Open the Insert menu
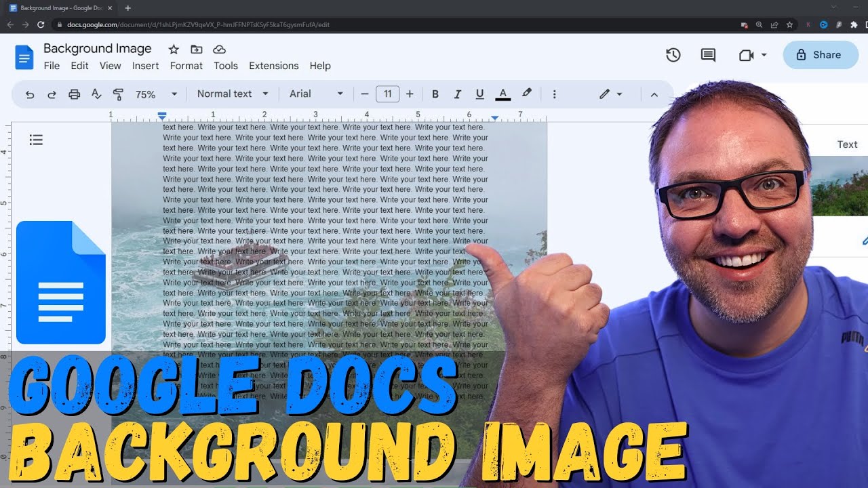Screen dimensions: 868x488 (x=145, y=66)
